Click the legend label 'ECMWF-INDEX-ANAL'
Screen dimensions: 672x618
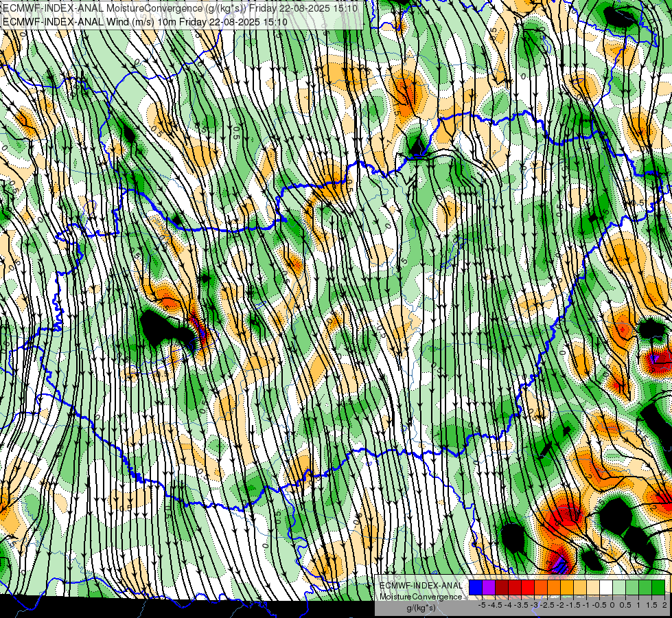pos(421,586)
